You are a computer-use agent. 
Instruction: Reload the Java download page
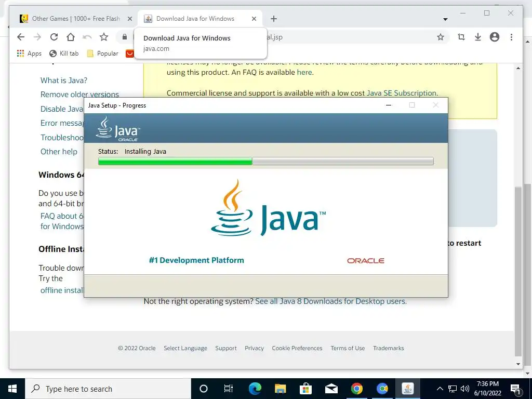click(x=54, y=37)
